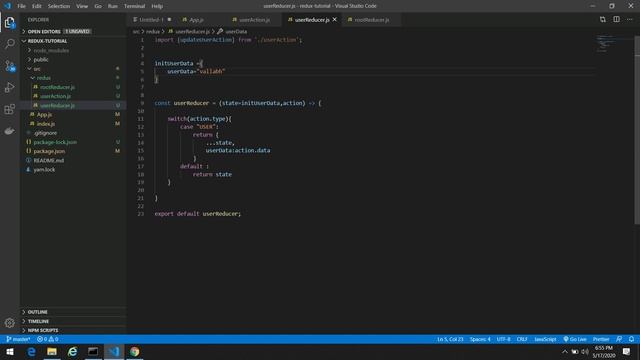This screenshot has width=640, height=360.
Task: Open notifications bell in status bar
Action: (x=631, y=339)
